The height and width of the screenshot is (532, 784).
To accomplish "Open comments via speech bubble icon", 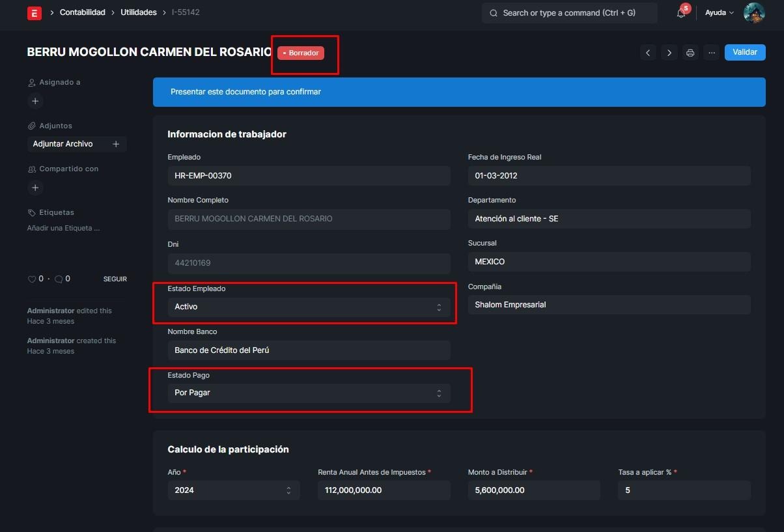I will 59,279.
